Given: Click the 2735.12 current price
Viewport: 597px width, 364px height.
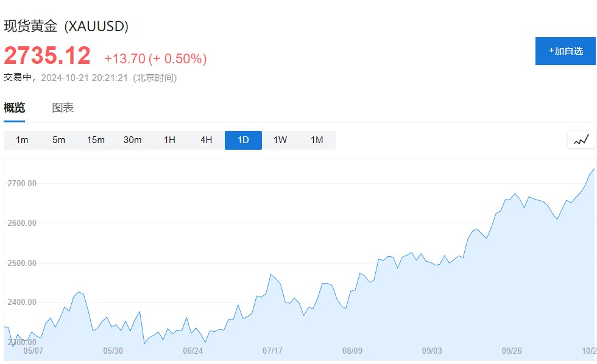Looking at the screenshot, I should coord(48,55).
